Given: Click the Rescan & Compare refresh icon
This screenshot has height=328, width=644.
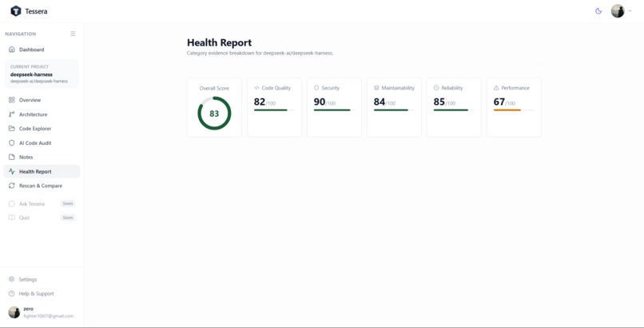Looking at the screenshot, I should (11, 186).
